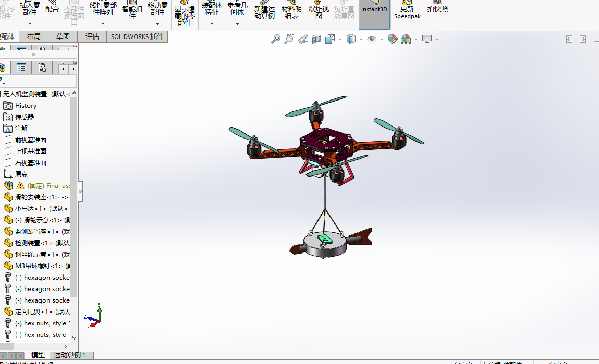The width and height of the screenshot is (599, 364).
Task: Click the 材料明细表 bill of materials button
Action: point(291,11)
